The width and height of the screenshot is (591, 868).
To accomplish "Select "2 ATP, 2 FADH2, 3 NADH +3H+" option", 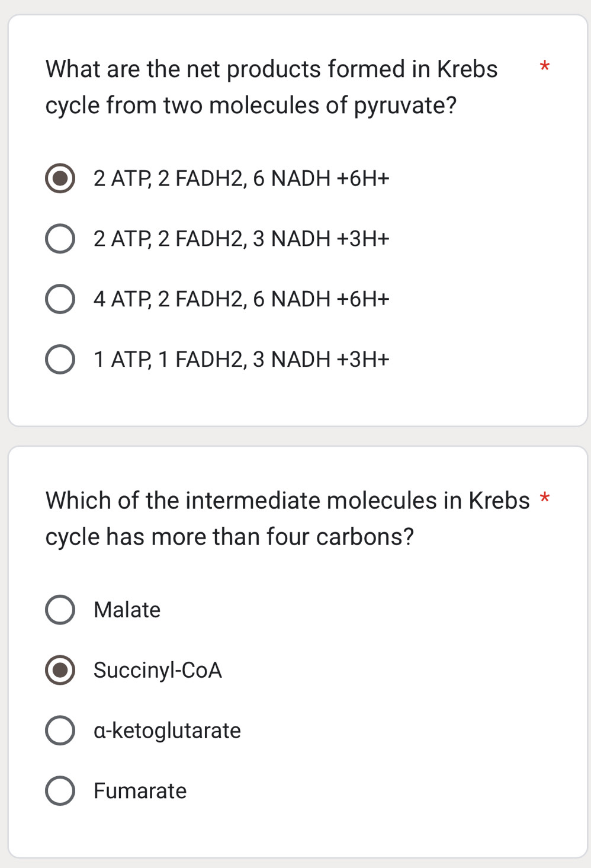I will (59, 239).
